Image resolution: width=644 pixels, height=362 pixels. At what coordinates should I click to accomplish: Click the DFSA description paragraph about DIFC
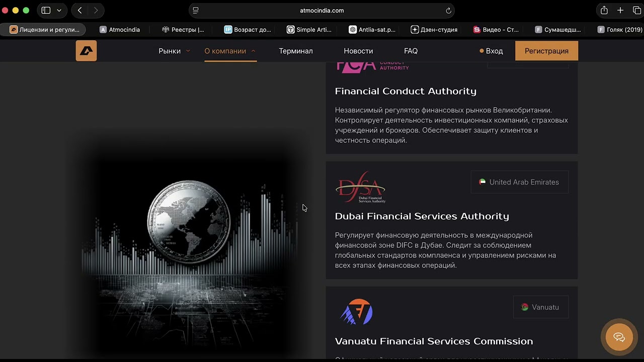pos(445,250)
